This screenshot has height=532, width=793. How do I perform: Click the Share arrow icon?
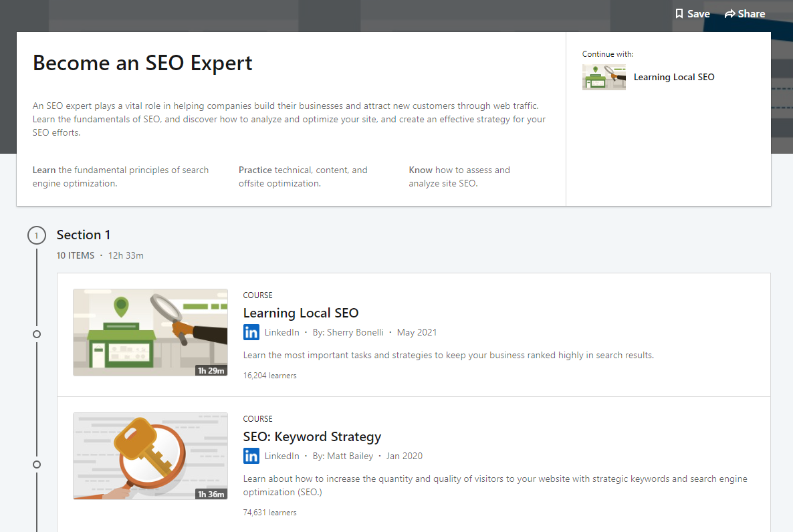(x=729, y=13)
